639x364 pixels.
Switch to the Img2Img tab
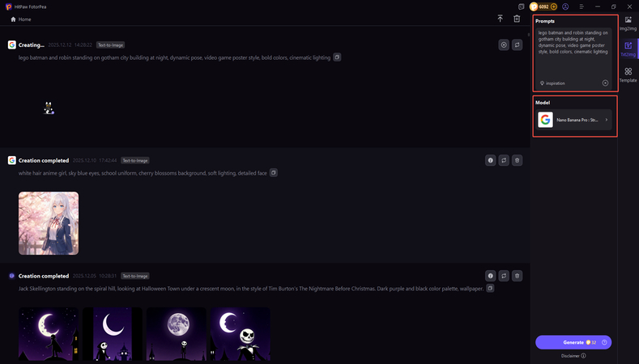click(628, 23)
